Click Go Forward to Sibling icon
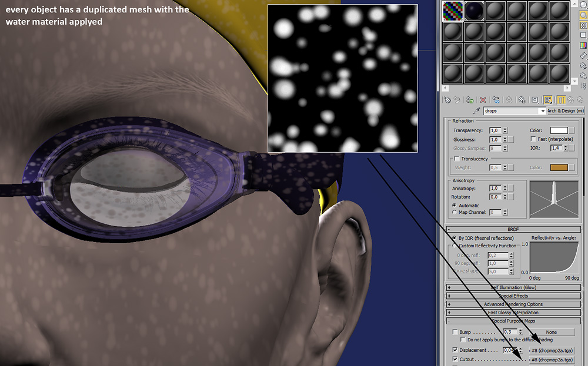588x366 pixels. pos(580,100)
